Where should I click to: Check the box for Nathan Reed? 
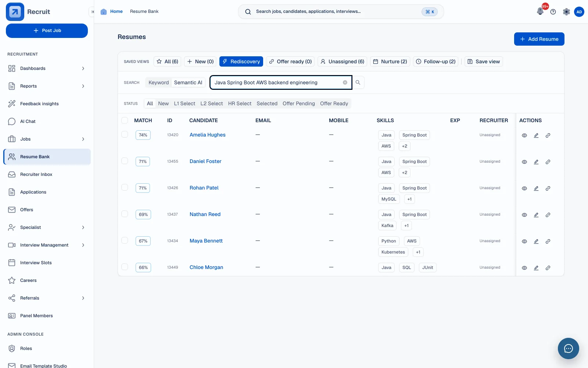(125, 214)
